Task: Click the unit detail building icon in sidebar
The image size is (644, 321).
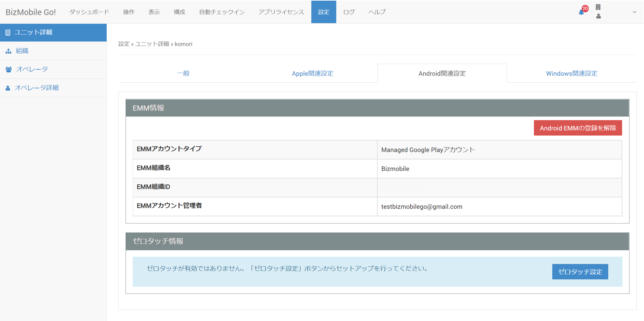Action: point(8,32)
